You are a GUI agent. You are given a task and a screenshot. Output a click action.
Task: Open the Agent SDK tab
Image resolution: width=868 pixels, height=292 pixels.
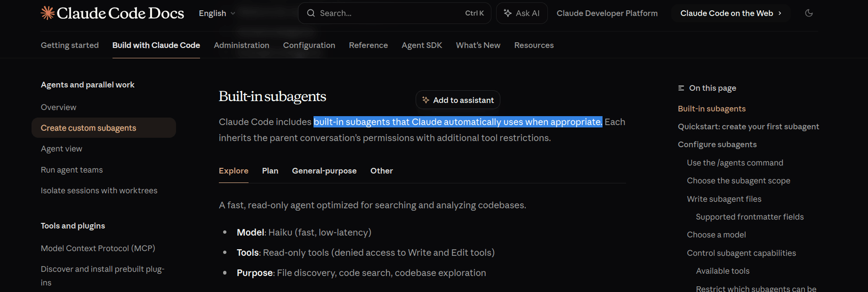tap(422, 45)
